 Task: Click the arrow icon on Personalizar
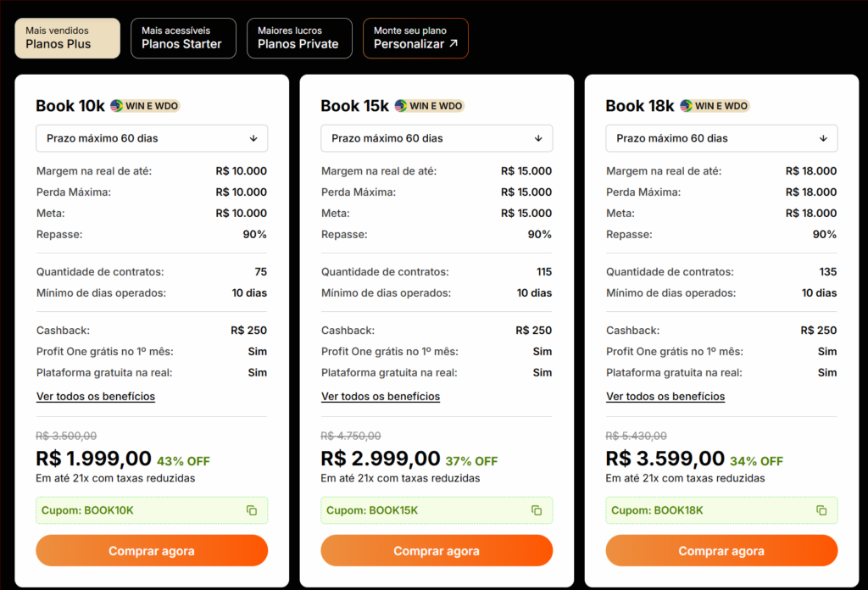[x=453, y=44]
